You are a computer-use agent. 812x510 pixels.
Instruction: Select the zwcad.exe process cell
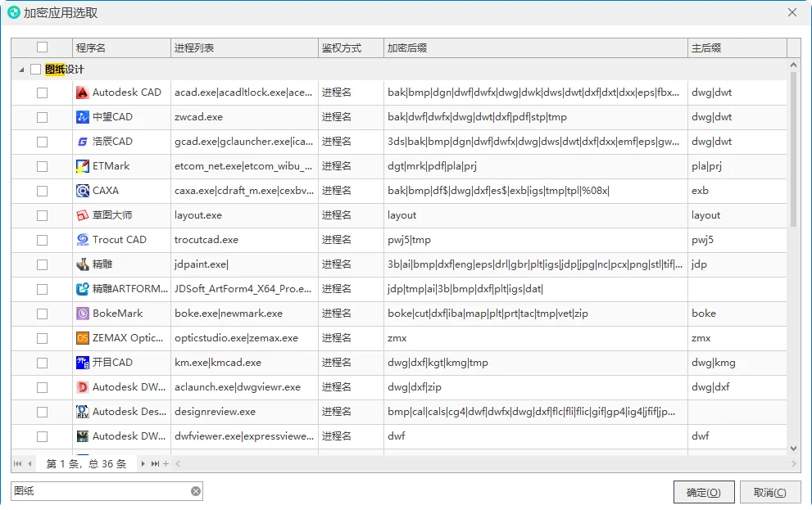(x=244, y=117)
